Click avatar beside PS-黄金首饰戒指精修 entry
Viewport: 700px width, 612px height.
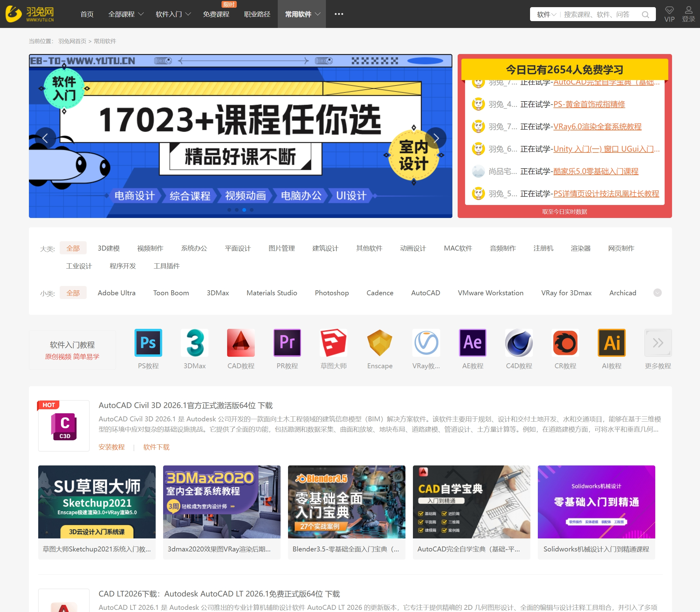point(478,104)
